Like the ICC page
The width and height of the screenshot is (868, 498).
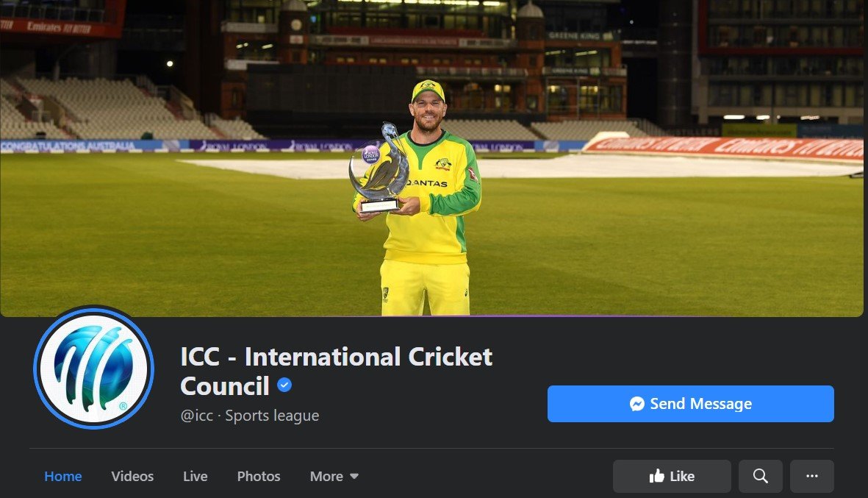coord(672,477)
